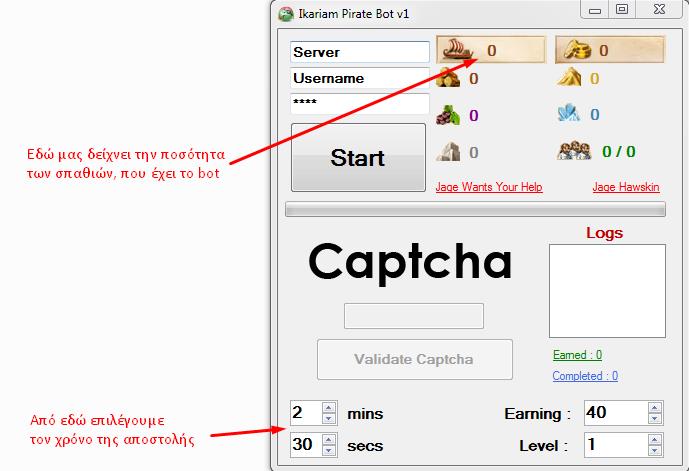Click the Validate Captcha button
The image size is (689, 471).
point(415,359)
